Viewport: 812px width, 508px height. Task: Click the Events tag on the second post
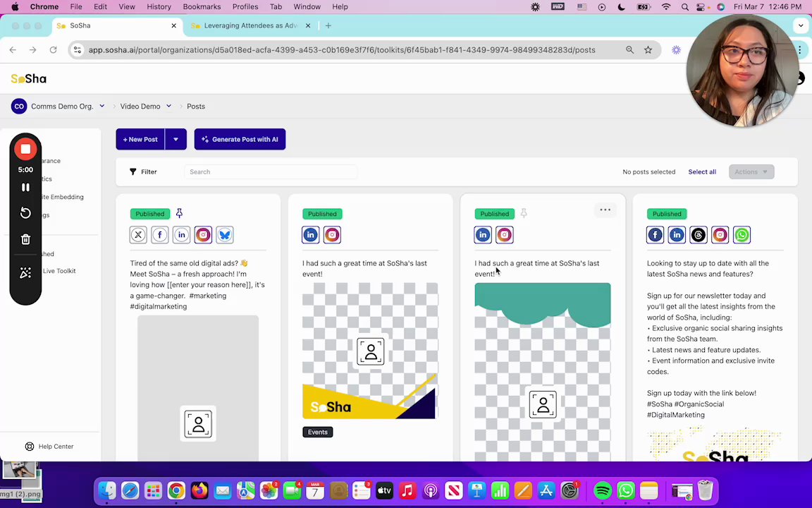317,432
